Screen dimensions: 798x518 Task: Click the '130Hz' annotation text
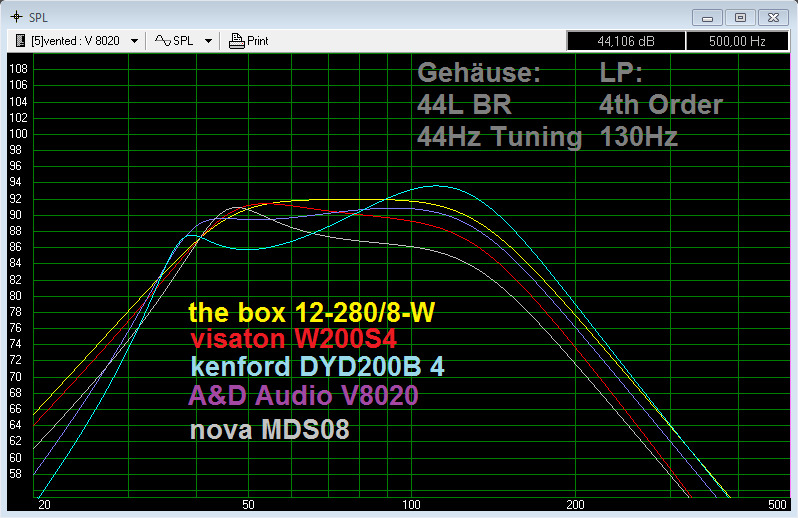tap(639, 137)
